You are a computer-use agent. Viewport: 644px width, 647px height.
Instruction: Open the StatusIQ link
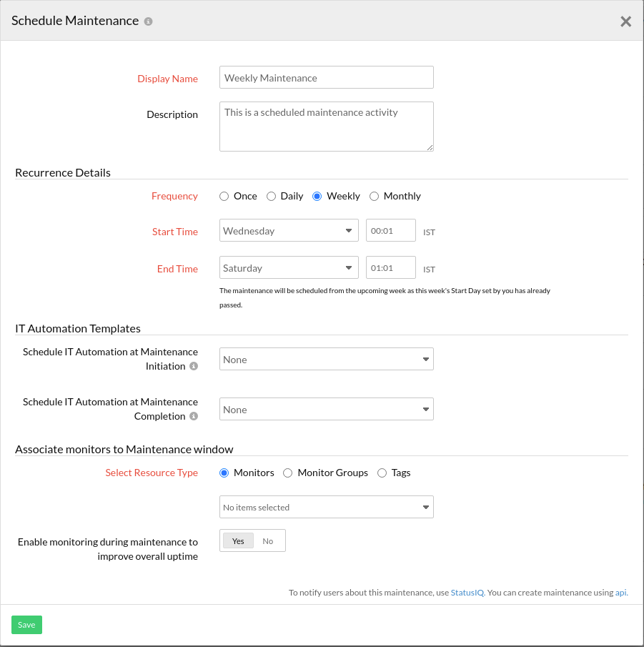pyautogui.click(x=467, y=593)
